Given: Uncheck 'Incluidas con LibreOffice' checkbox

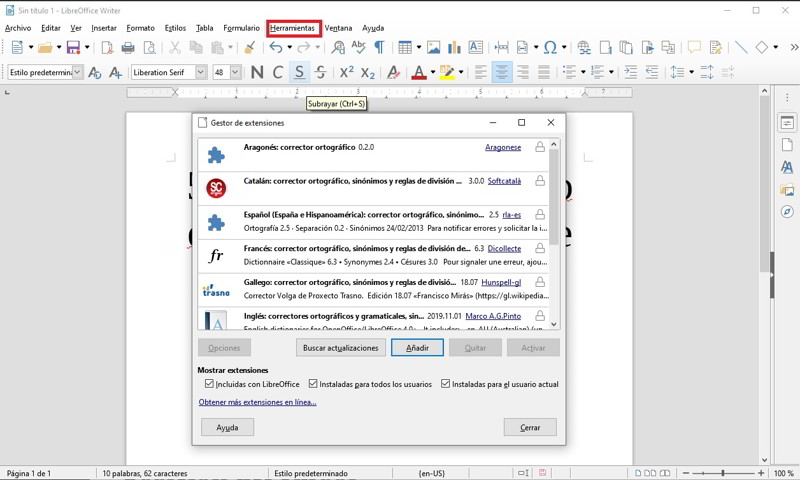Looking at the screenshot, I should point(209,384).
